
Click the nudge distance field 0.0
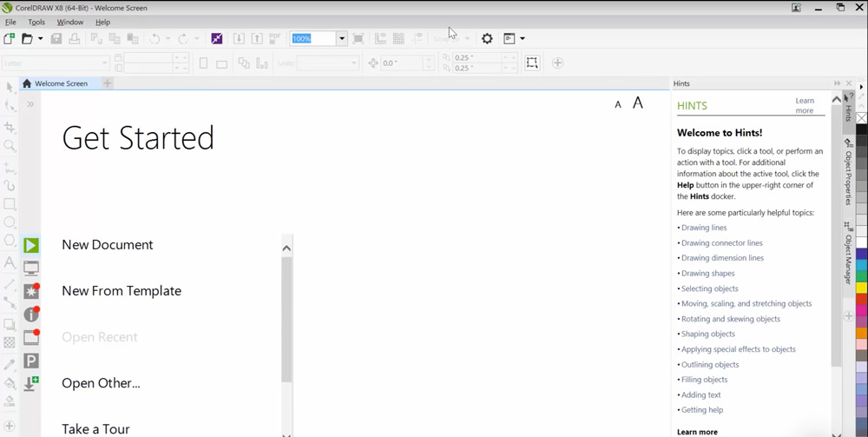[403, 63]
